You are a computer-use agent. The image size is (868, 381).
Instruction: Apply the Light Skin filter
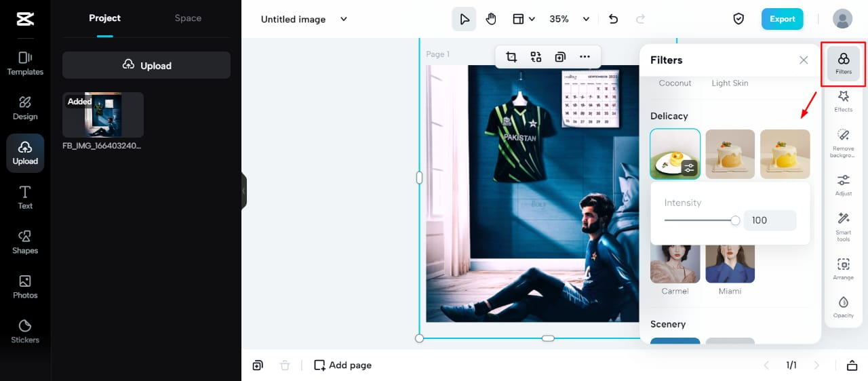730,83
